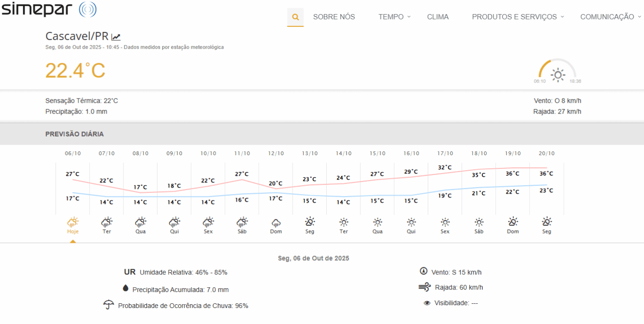Select forecast date 17/10 column header

pyautogui.click(x=445, y=153)
